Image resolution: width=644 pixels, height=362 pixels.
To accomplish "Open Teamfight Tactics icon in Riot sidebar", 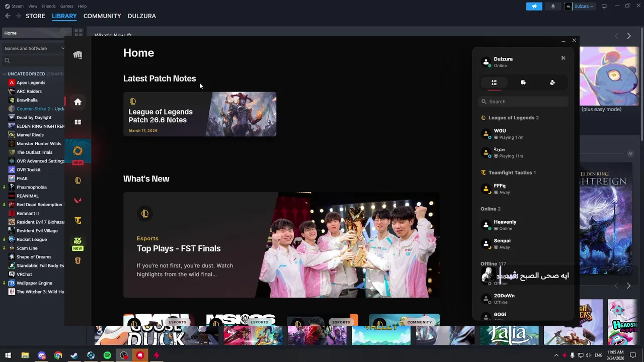I will (x=77, y=221).
